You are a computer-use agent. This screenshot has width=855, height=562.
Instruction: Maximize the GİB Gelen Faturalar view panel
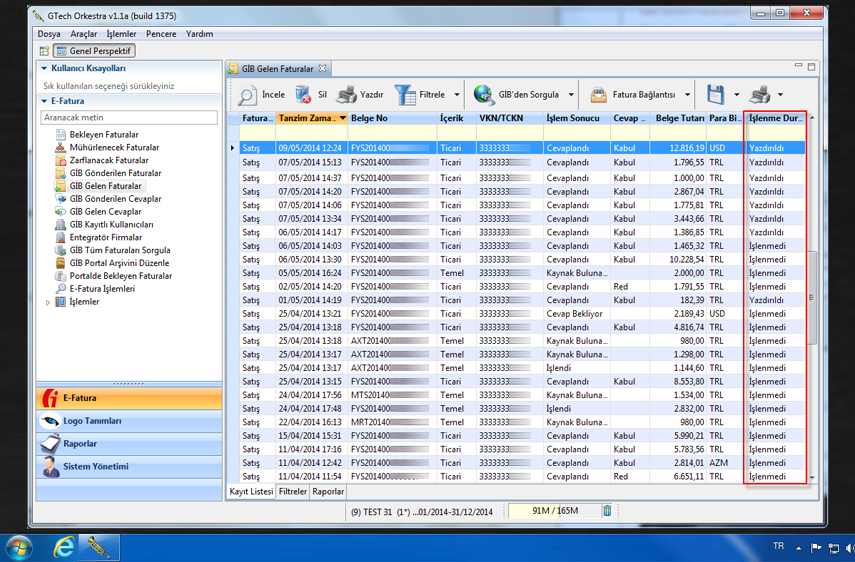tap(811, 67)
